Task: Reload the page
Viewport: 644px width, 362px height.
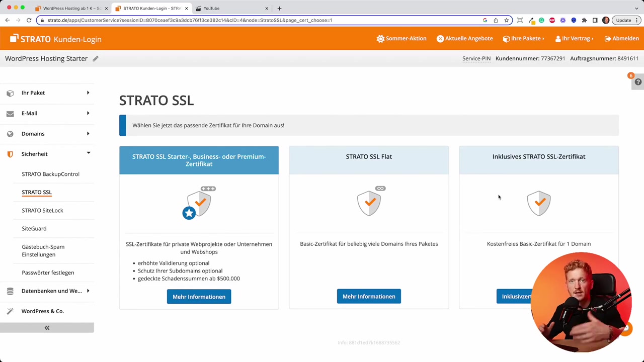Action: coord(29,20)
